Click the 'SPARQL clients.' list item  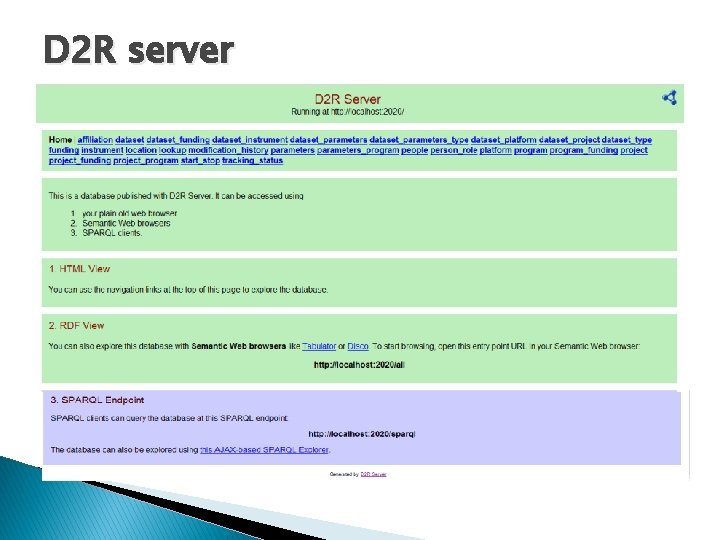[x=112, y=233]
